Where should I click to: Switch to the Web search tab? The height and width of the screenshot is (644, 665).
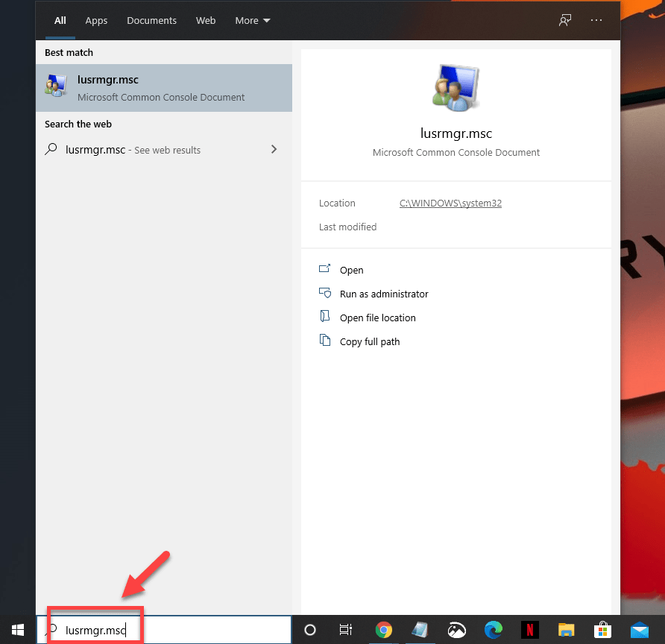click(206, 20)
